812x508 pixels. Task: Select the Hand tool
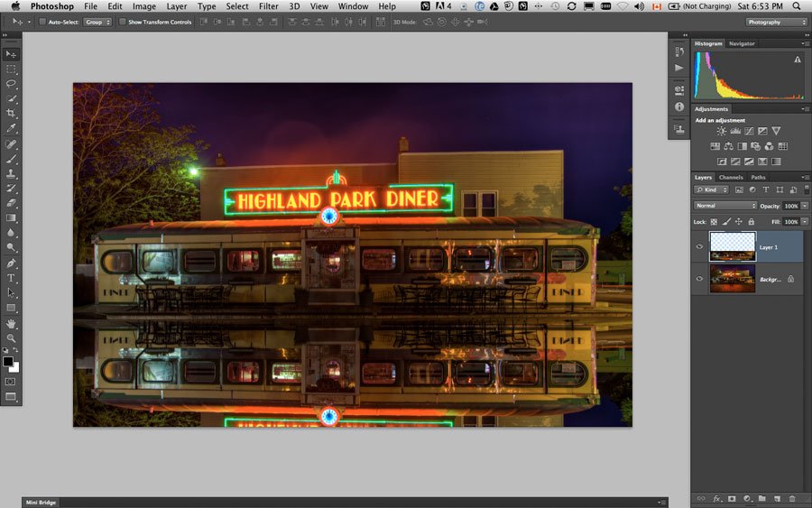pyautogui.click(x=11, y=324)
